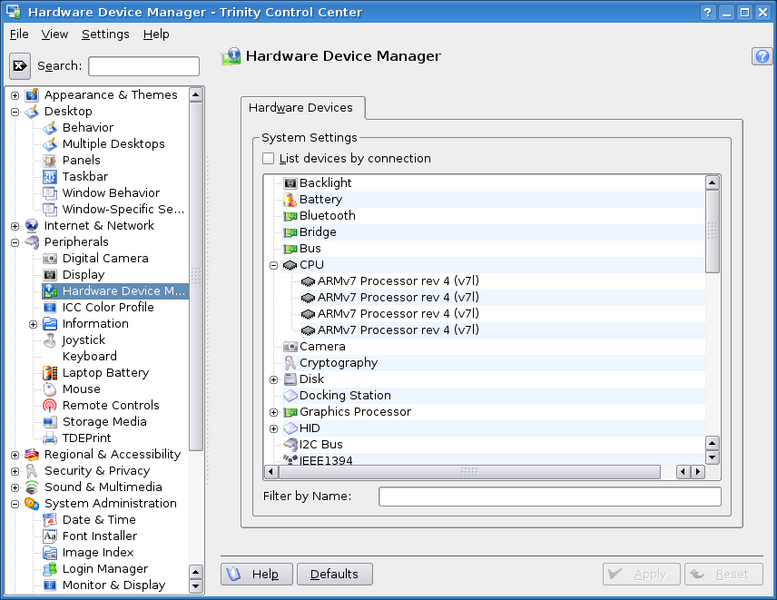The height and width of the screenshot is (600, 777).
Task: Click the Font Installer icon
Action: pyautogui.click(x=50, y=536)
